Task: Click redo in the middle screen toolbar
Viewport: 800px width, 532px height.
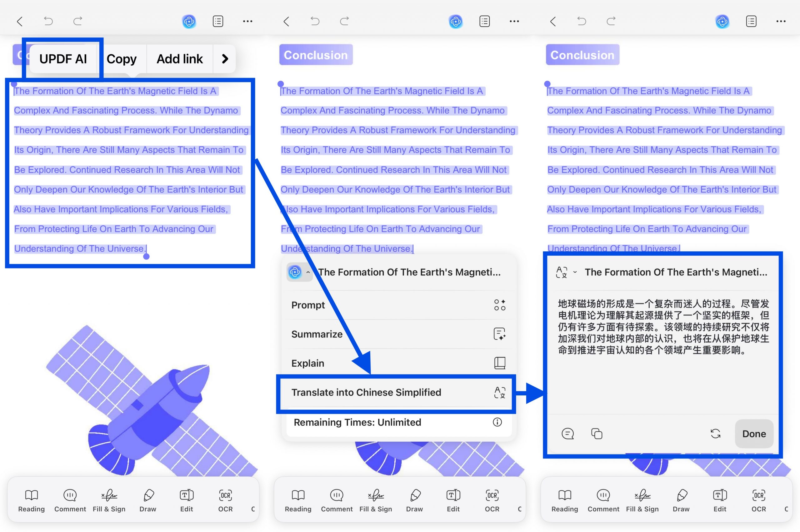Action: tap(344, 21)
